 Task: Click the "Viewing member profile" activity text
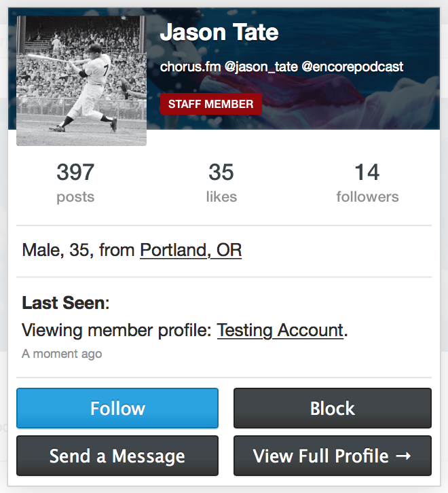coord(117,331)
